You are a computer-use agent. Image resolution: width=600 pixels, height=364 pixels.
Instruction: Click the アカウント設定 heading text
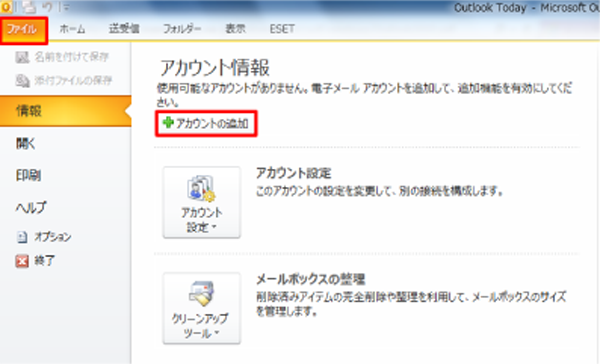point(293,173)
